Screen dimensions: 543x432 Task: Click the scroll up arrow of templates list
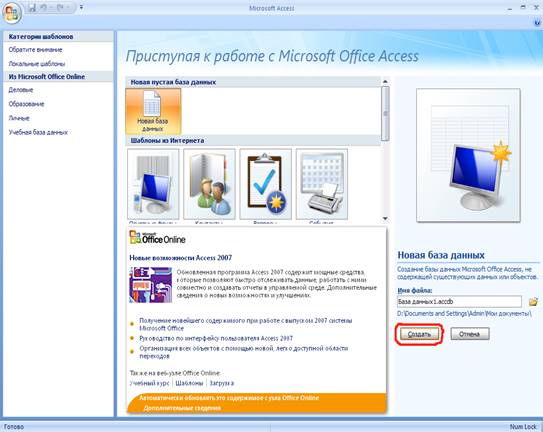point(385,81)
